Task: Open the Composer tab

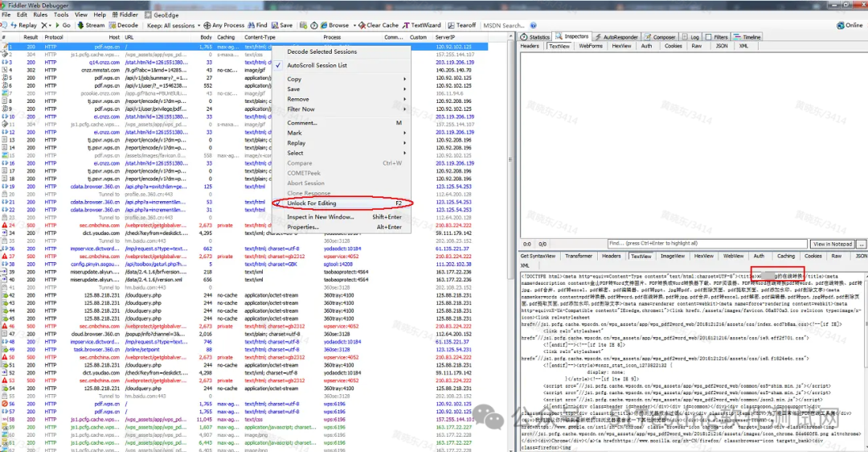Action: coord(659,37)
